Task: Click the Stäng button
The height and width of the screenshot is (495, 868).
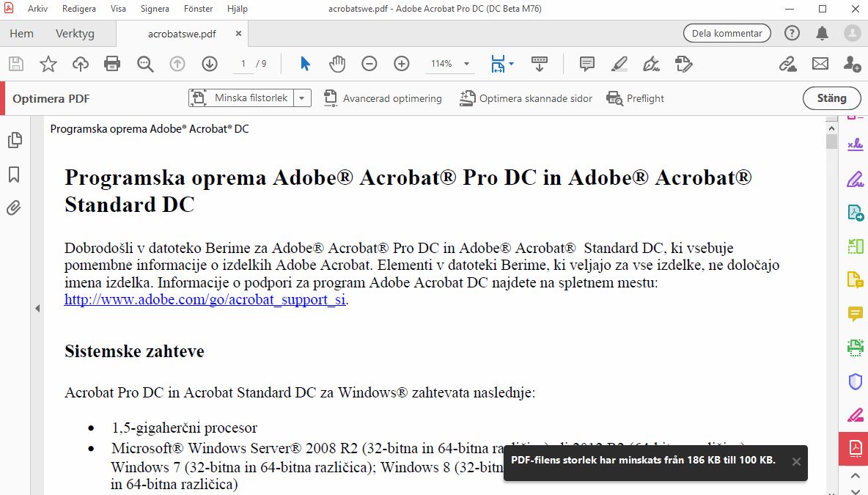Action: (831, 98)
